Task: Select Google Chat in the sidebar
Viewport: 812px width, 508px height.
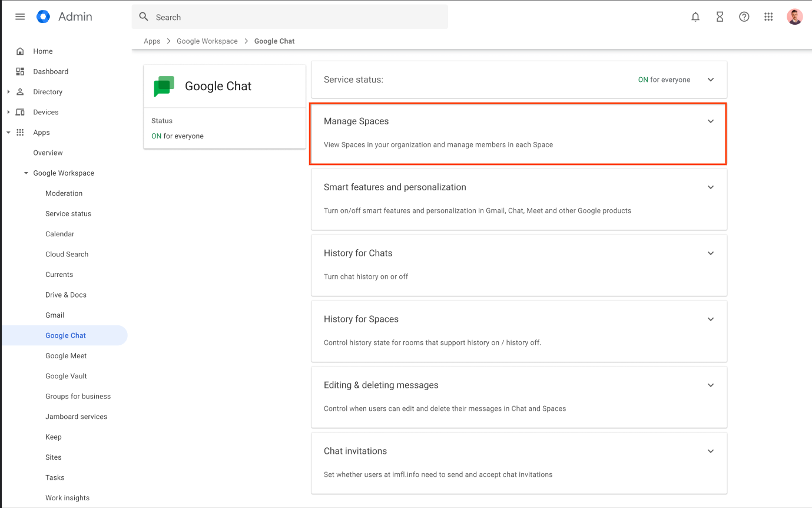Action: pos(65,335)
